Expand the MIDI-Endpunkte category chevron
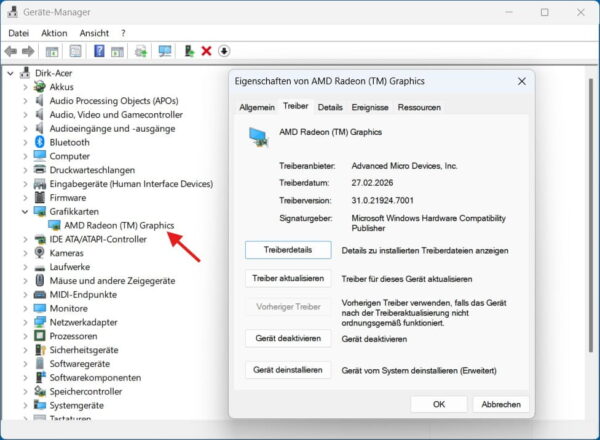 click(x=25, y=295)
